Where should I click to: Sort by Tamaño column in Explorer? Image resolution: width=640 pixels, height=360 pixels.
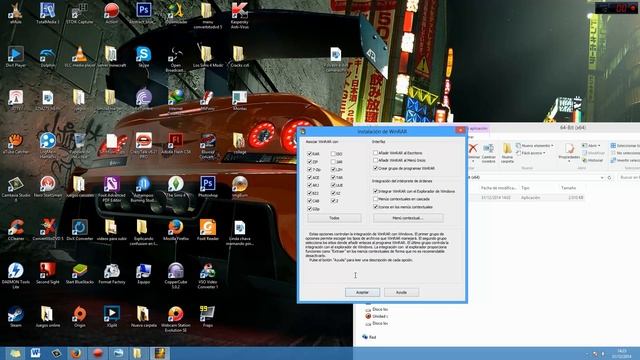coord(568,188)
